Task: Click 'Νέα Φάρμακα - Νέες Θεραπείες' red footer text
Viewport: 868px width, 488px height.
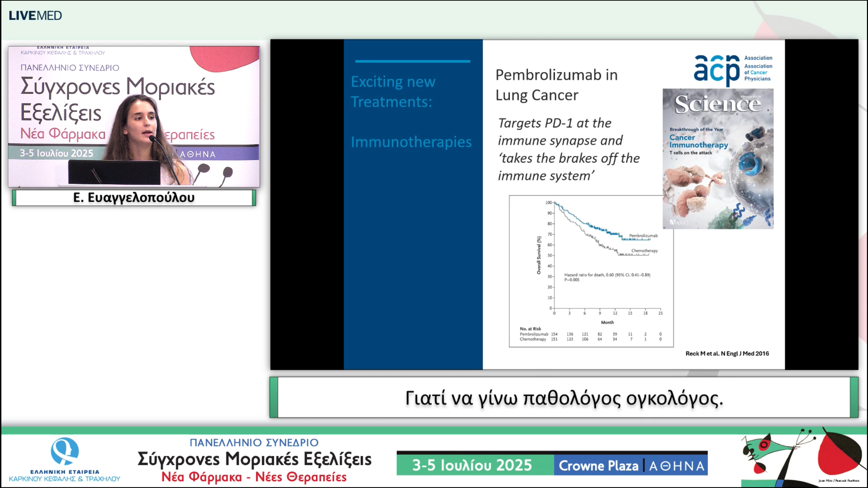Action: click(x=254, y=477)
